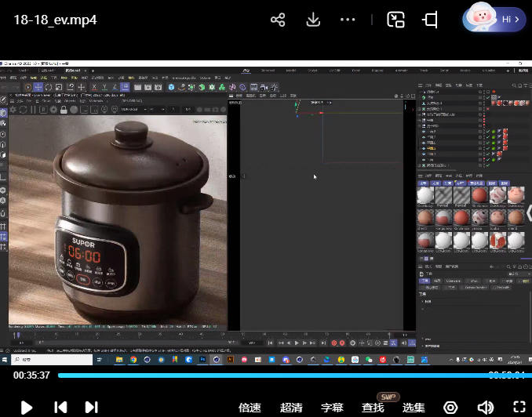
Task: Skip to the previous video
Action: (x=60, y=407)
